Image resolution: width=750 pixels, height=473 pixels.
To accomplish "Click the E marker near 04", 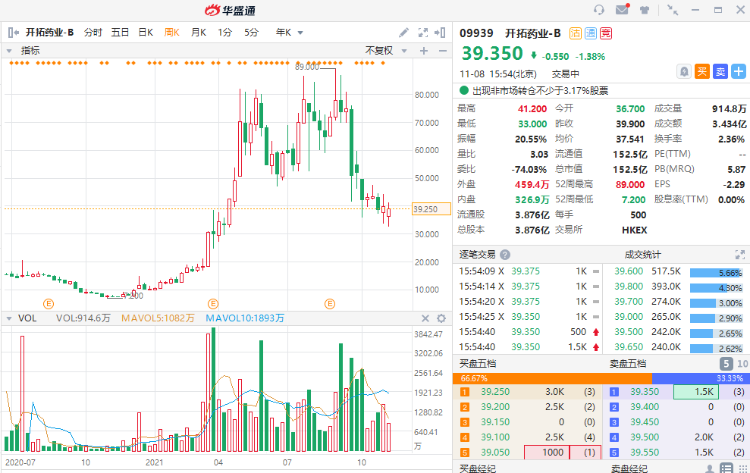I will (213, 304).
